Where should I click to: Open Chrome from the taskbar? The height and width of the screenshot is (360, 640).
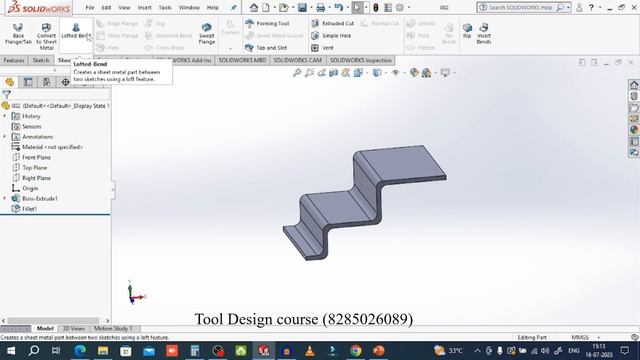click(356, 351)
